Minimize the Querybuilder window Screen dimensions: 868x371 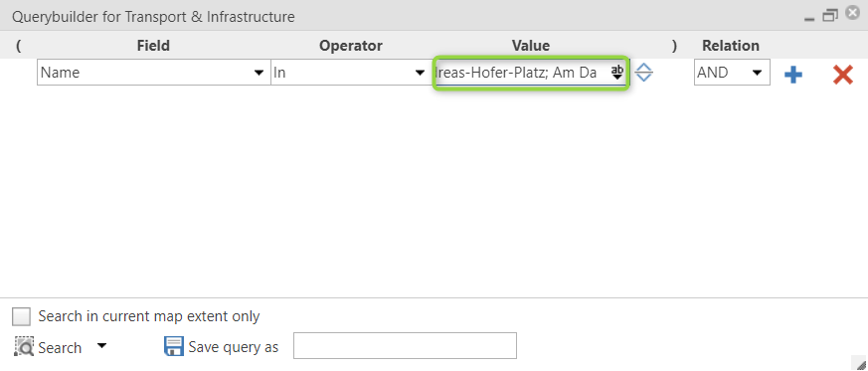pos(810,18)
